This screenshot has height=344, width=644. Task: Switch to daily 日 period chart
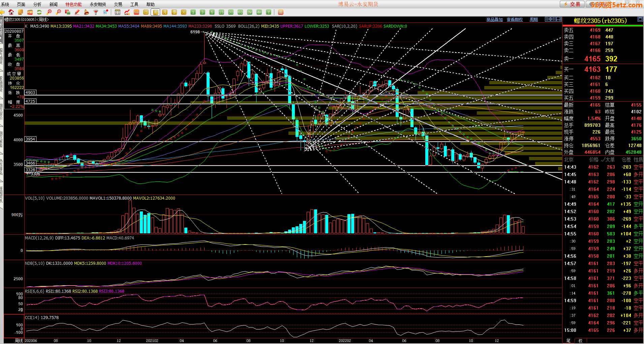(146, 12)
